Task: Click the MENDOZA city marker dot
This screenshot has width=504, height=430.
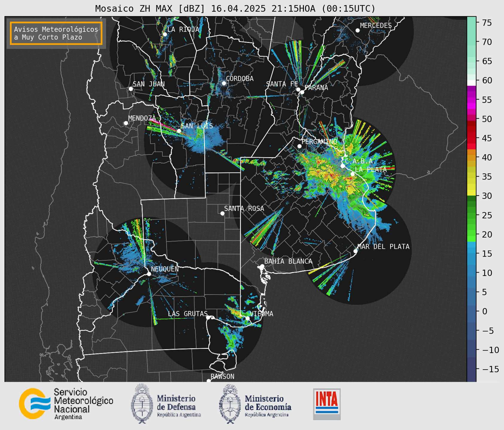Action: [x=126, y=123]
